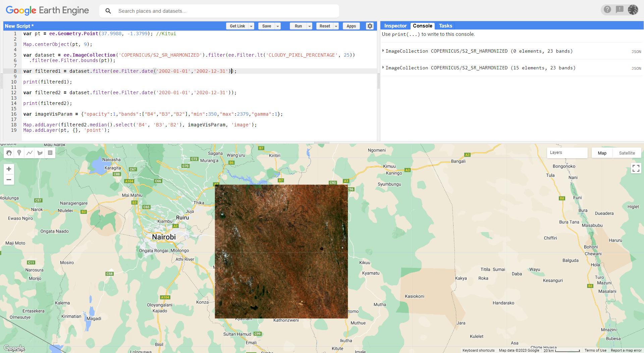Click line number 19 in the editor gutter
644x353 pixels.
[x=14, y=130]
